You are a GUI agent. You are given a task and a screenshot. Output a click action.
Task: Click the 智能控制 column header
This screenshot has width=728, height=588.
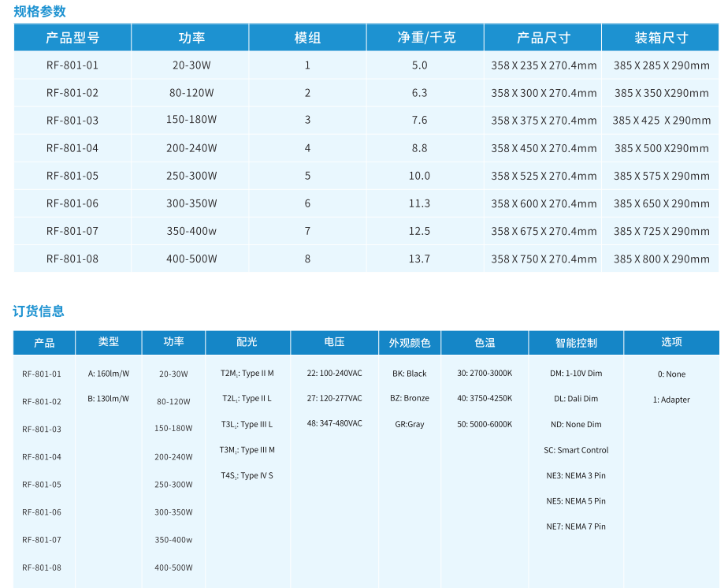[x=576, y=343]
